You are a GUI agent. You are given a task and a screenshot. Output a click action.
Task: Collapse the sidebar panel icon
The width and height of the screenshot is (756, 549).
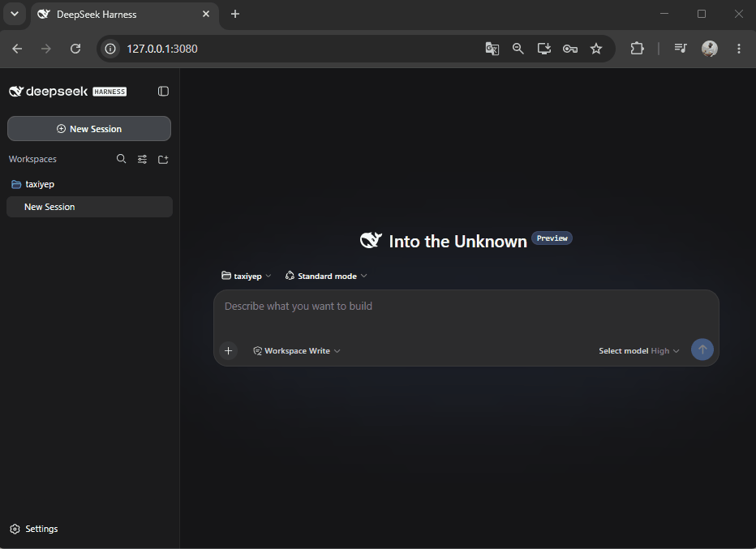pos(163,91)
